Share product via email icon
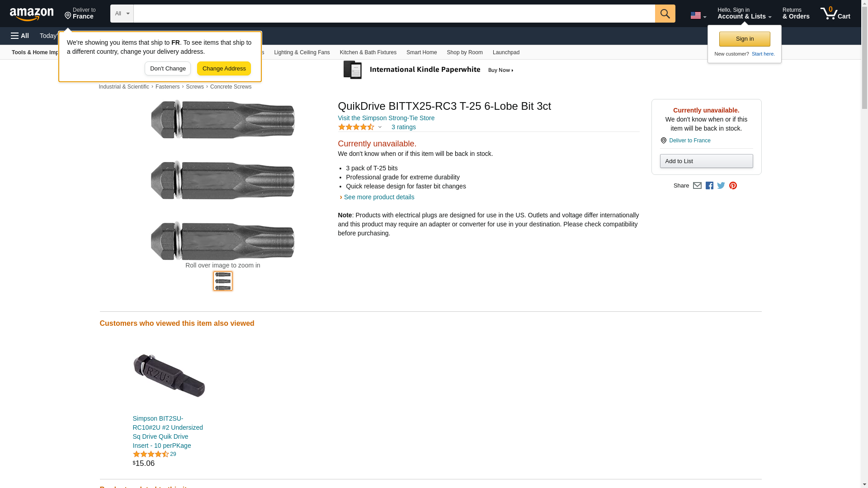 697,186
